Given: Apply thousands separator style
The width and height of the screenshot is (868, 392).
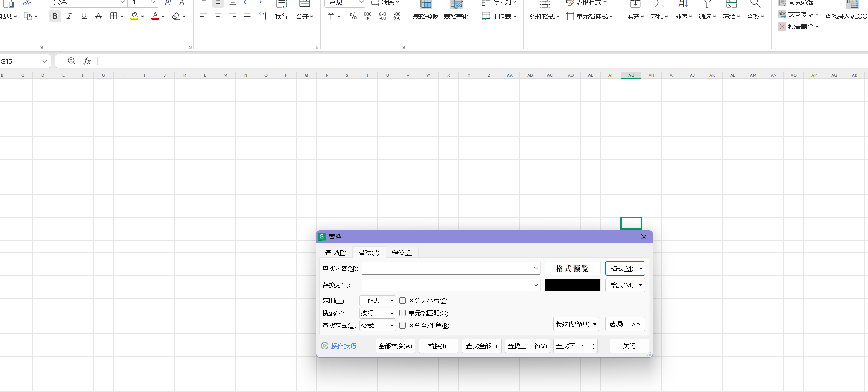Looking at the screenshot, I should pos(368,17).
